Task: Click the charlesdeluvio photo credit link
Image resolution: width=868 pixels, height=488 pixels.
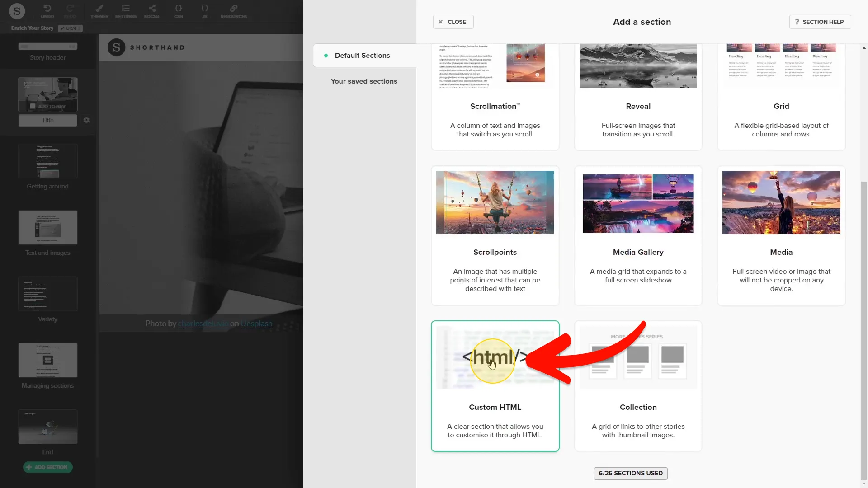Action: 203,324
